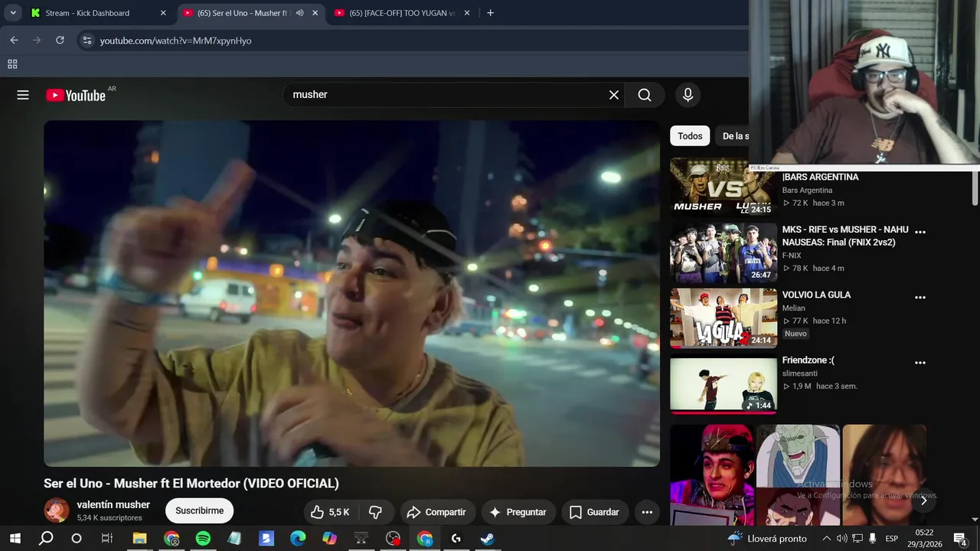Open the 'Friendzone :(' video title
The image size is (980, 551).
pos(808,360)
